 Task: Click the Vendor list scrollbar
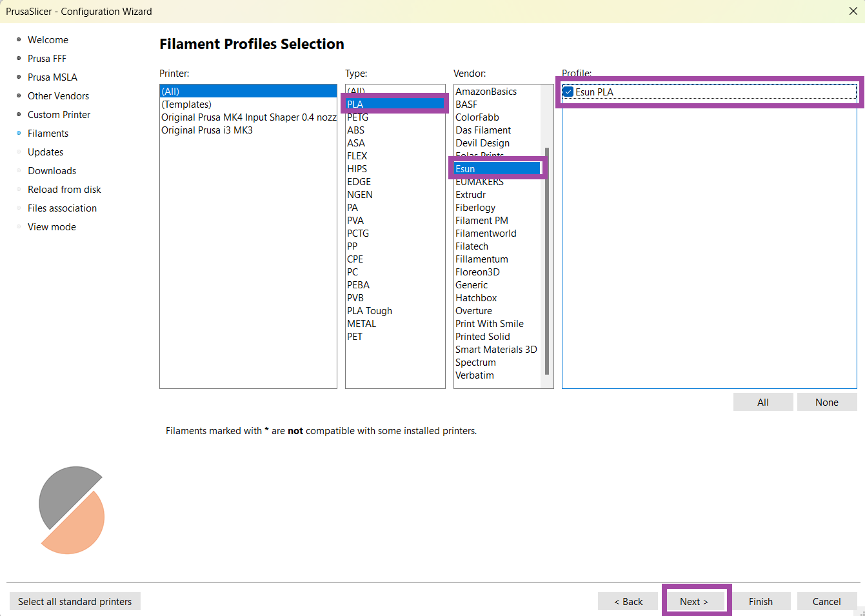[547, 258]
